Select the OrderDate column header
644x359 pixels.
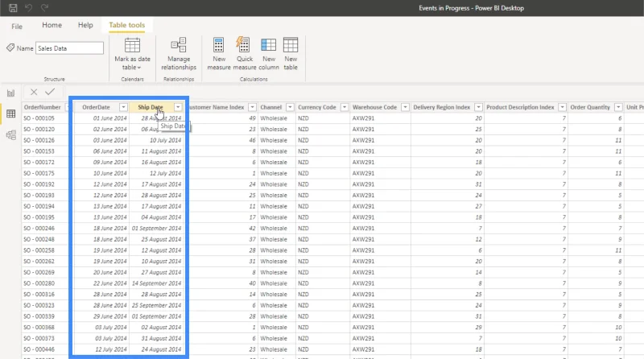[96, 107]
